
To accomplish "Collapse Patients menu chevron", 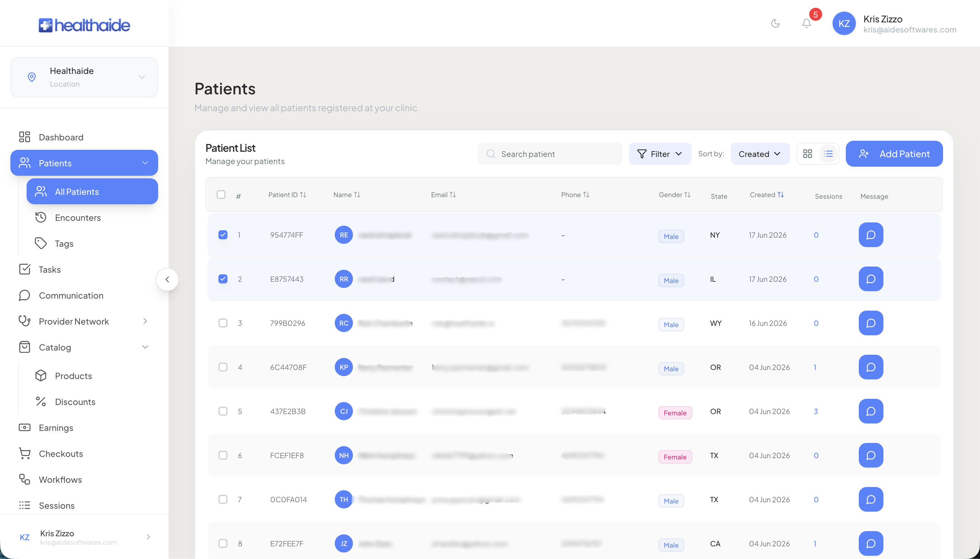I will coord(145,163).
